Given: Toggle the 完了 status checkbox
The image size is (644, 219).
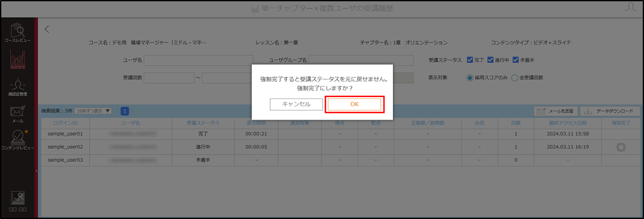Looking at the screenshot, I should [x=470, y=60].
